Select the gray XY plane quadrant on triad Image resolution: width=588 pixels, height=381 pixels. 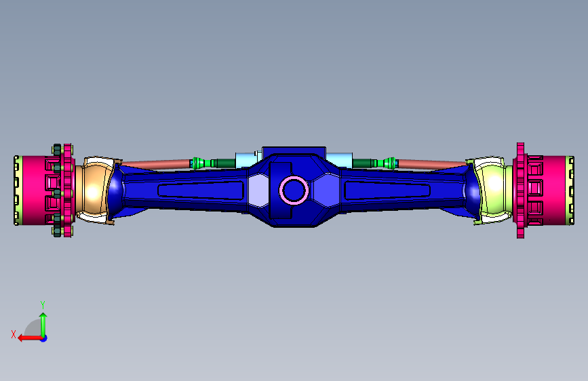tap(33, 327)
